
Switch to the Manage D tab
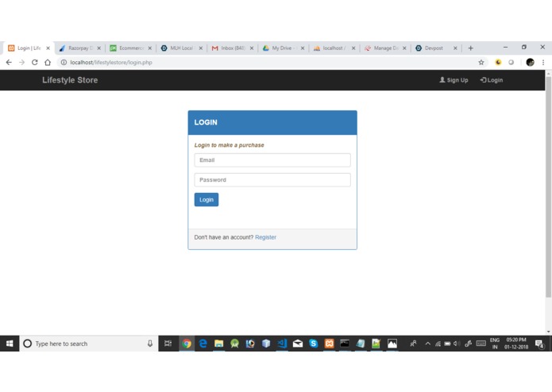pyautogui.click(x=384, y=48)
